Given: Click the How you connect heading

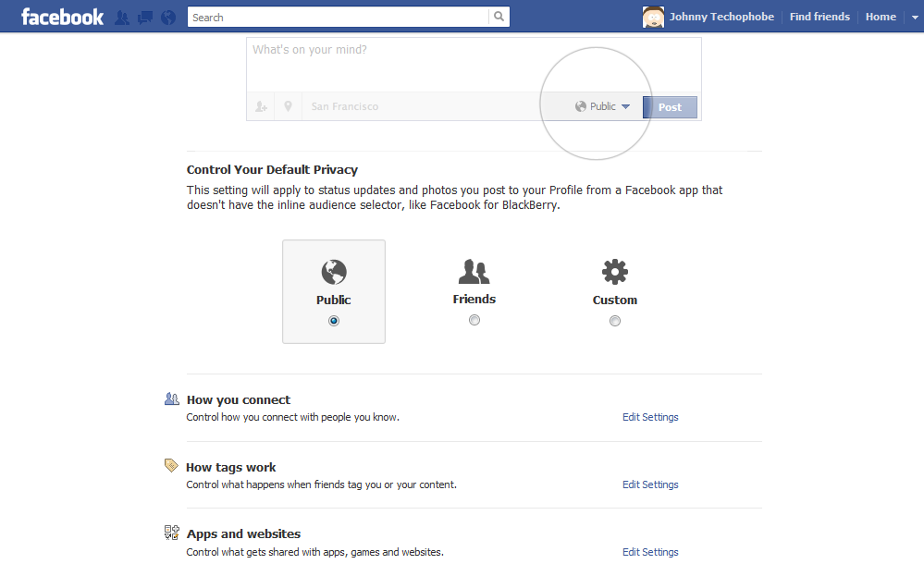Looking at the screenshot, I should pos(238,399).
